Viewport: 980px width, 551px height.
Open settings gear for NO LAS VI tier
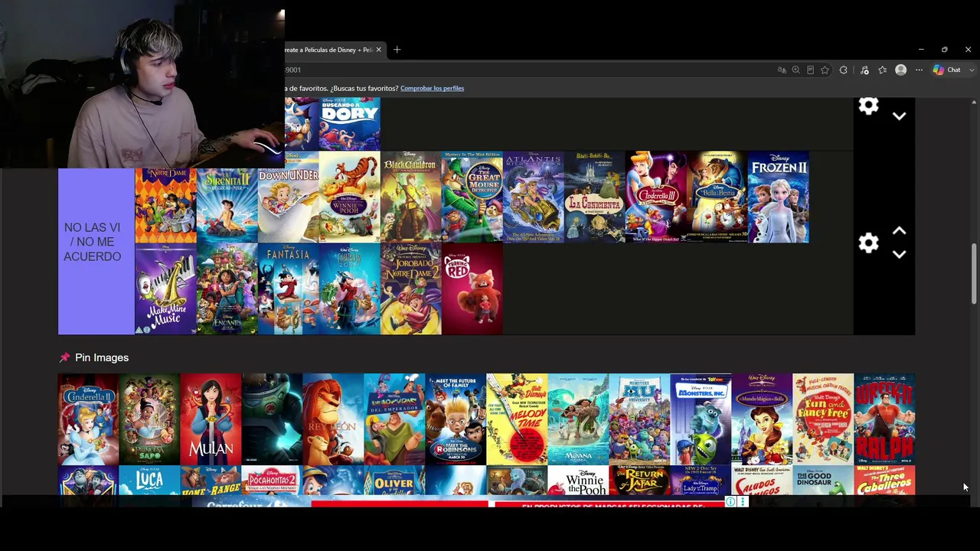click(868, 243)
